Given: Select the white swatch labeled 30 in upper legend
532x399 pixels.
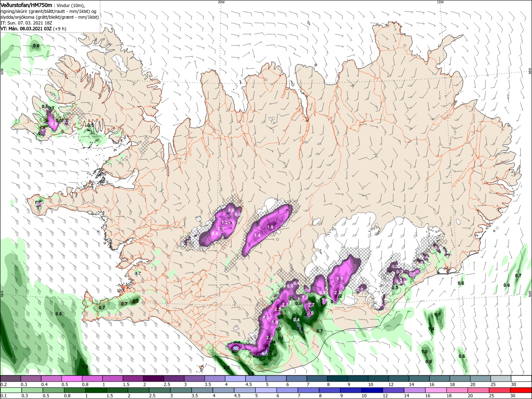Looking at the screenshot, I should (x=521, y=379).
